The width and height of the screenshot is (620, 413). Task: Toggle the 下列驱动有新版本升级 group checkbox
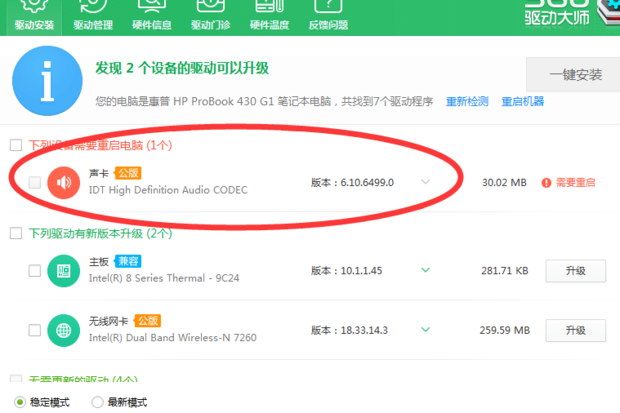click(x=16, y=233)
